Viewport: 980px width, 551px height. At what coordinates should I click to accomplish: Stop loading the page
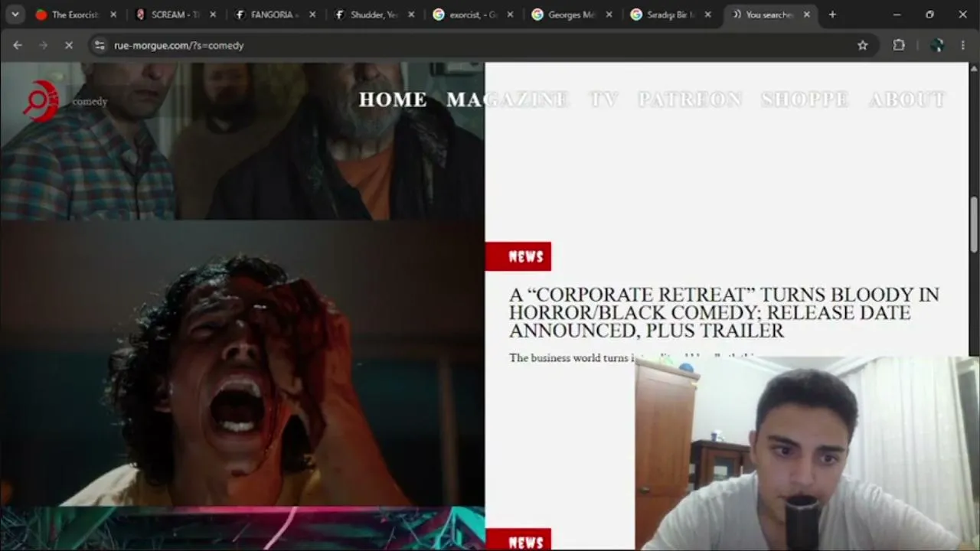[68, 45]
